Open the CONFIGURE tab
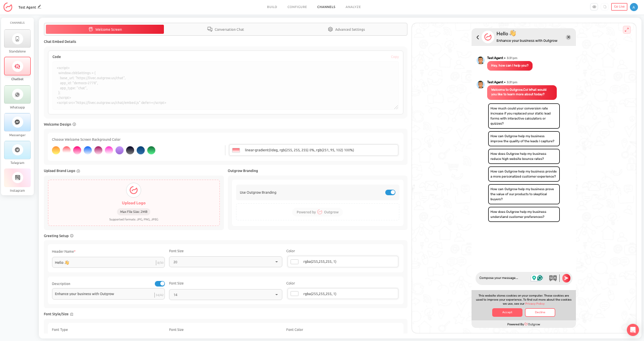The width and height of the screenshot is (644, 341). (297, 7)
